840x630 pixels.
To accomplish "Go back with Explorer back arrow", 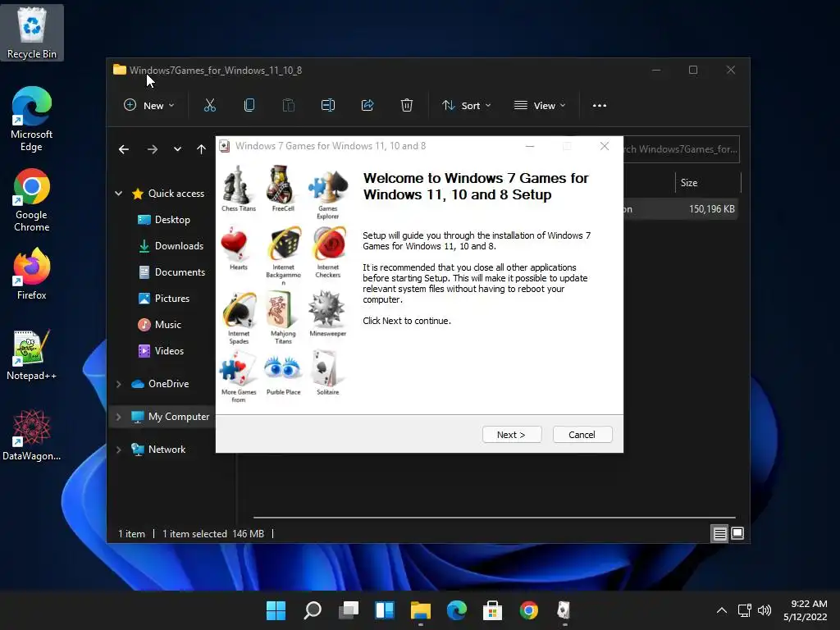I will [124, 149].
